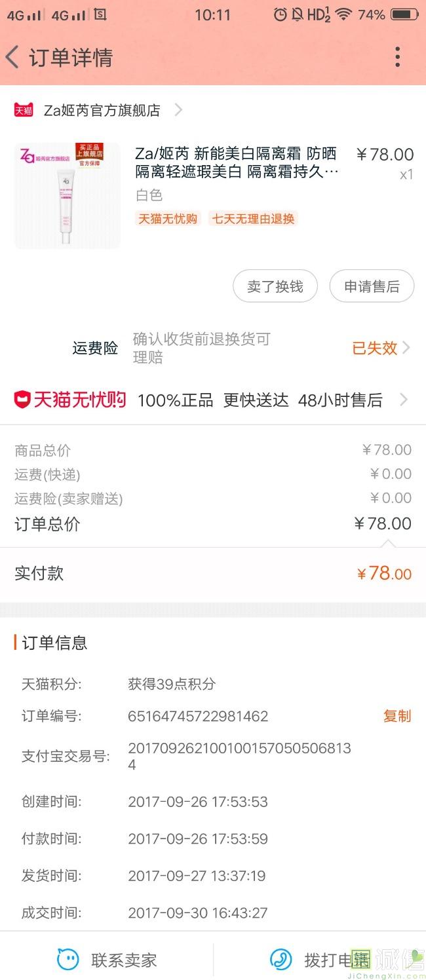This screenshot has height=980, width=426.
Task: Expand Za姬芮官方旗舰店 store chevron
Action: click(x=178, y=110)
